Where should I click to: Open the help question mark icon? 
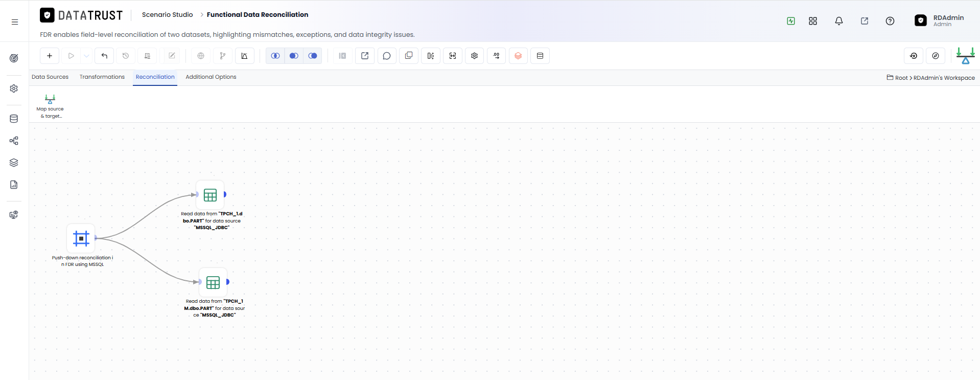click(x=890, y=21)
